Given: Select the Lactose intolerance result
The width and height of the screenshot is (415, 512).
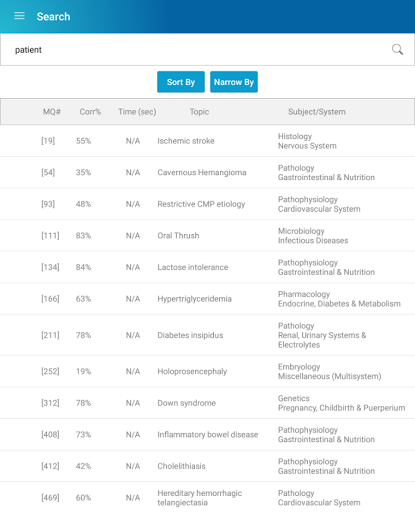Looking at the screenshot, I should [207, 267].
